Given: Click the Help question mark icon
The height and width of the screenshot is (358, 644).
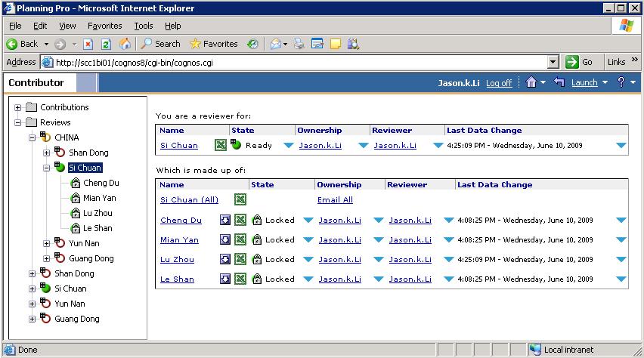Looking at the screenshot, I should coord(621,82).
